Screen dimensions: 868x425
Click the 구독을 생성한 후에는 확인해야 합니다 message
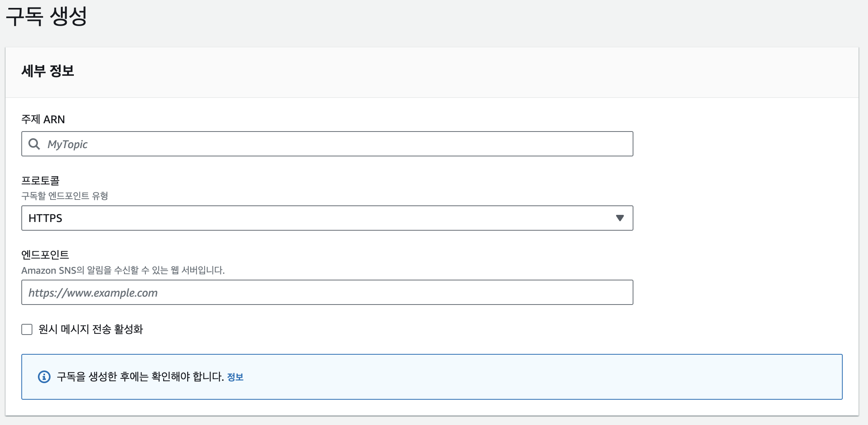(140, 377)
